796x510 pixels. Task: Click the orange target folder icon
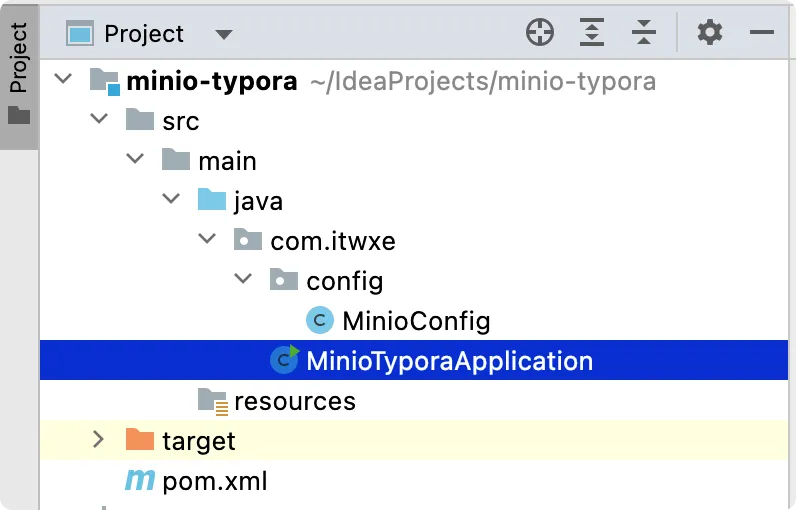139,440
